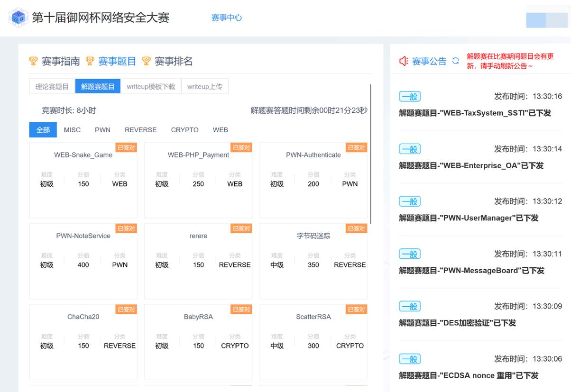Click the blurred user profile area
The image size is (571, 392).
pos(546,20)
